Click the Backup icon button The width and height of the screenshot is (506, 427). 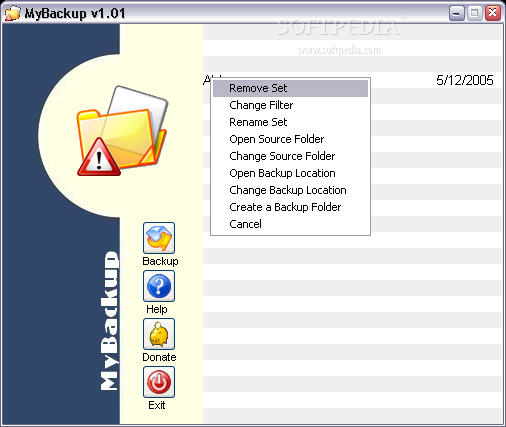point(159,238)
